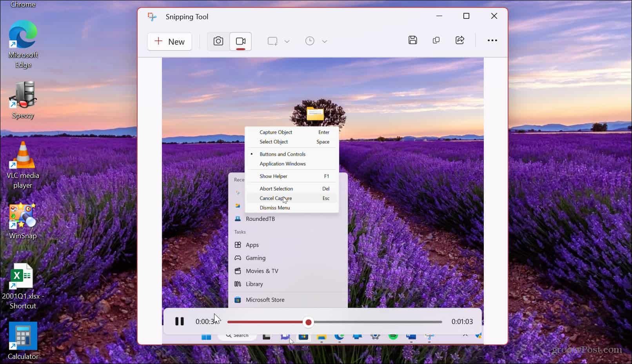Copy the capture to clipboard
Screen dimensions: 632x364
tap(436, 40)
